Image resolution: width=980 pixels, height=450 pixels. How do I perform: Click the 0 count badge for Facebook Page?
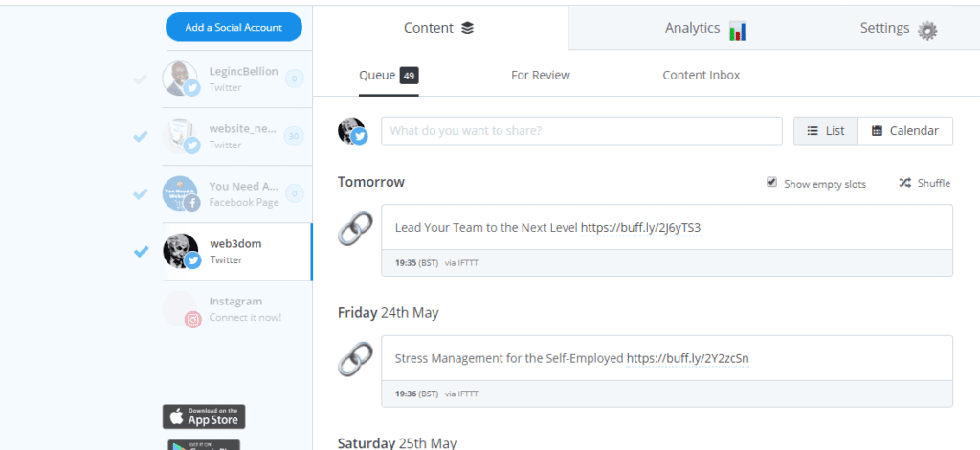[x=295, y=193]
